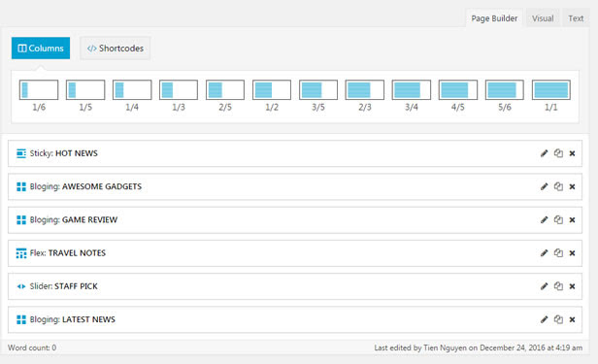
Task: Select the Page Builder tab
Action: click(494, 18)
